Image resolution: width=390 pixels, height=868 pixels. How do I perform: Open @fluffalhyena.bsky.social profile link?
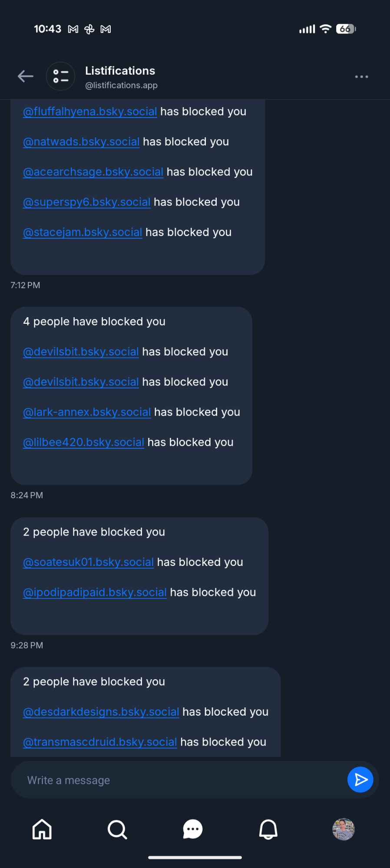point(90,112)
